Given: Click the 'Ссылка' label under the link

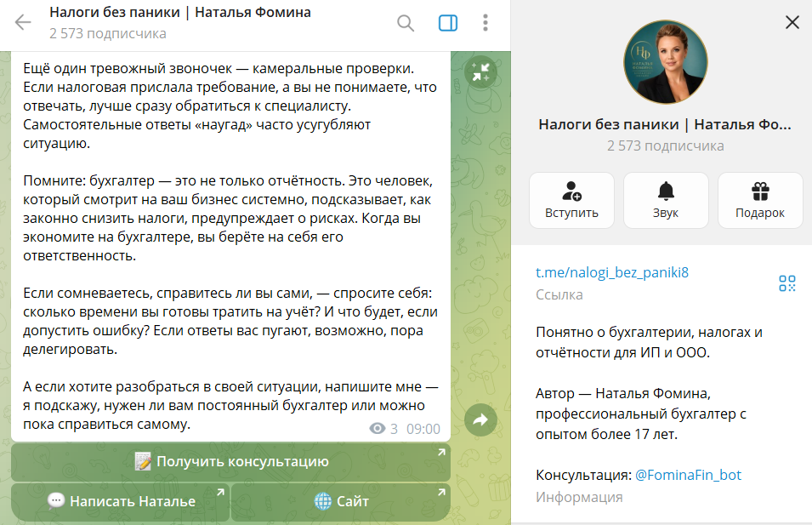Looking at the screenshot, I should pyautogui.click(x=559, y=294).
